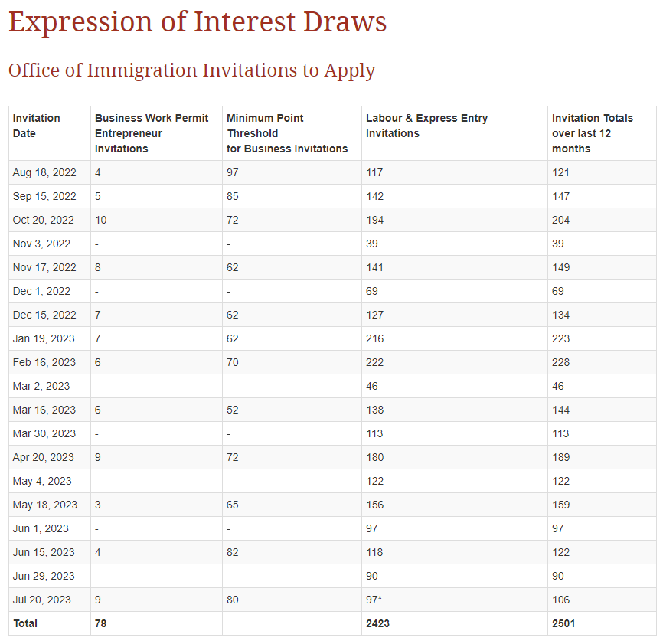Select the 2423 Labour invitations total

coord(377,623)
